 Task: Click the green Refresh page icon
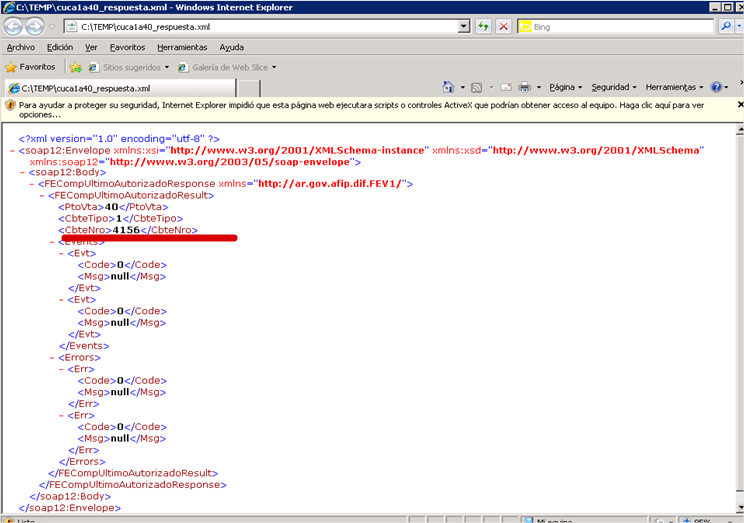tap(483, 27)
